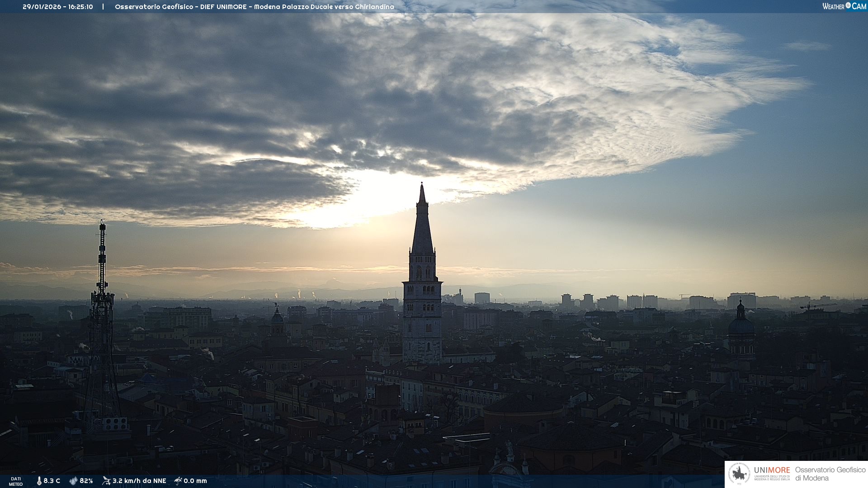Click the wind anemometer icon
868x488 pixels.
pos(106,481)
